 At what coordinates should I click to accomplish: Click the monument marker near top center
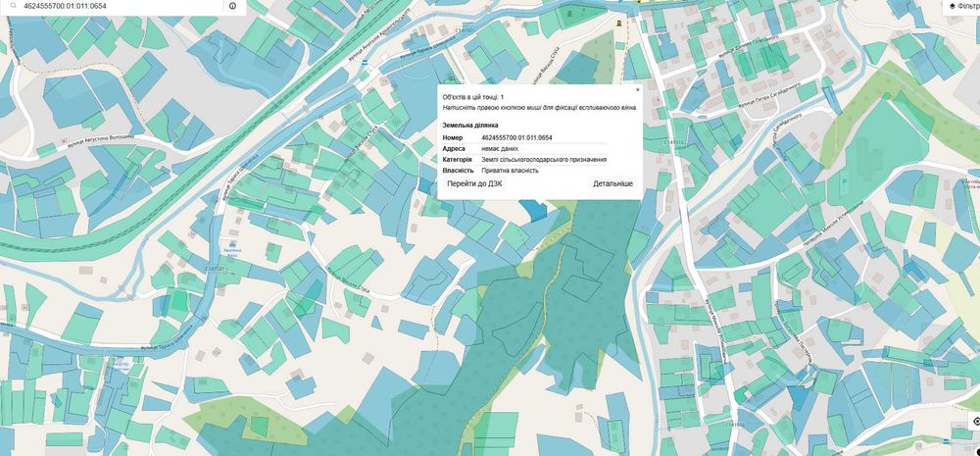pos(618,24)
